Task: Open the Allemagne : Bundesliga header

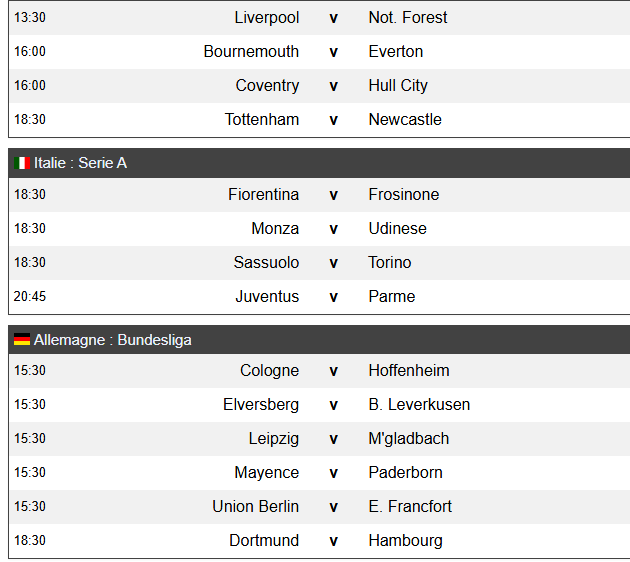Action: point(319,340)
